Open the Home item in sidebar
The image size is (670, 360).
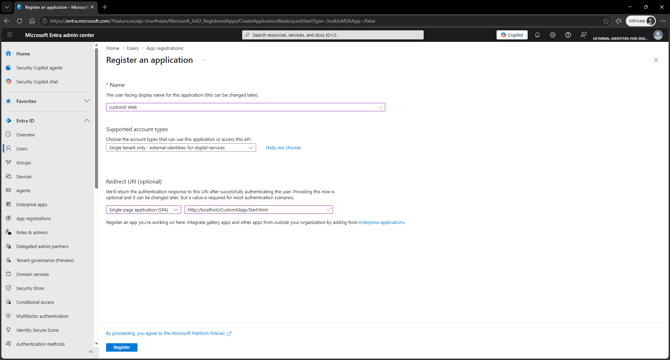click(23, 54)
